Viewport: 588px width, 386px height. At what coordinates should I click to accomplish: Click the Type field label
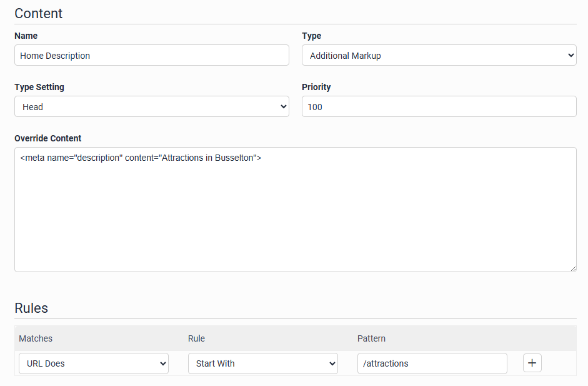311,36
